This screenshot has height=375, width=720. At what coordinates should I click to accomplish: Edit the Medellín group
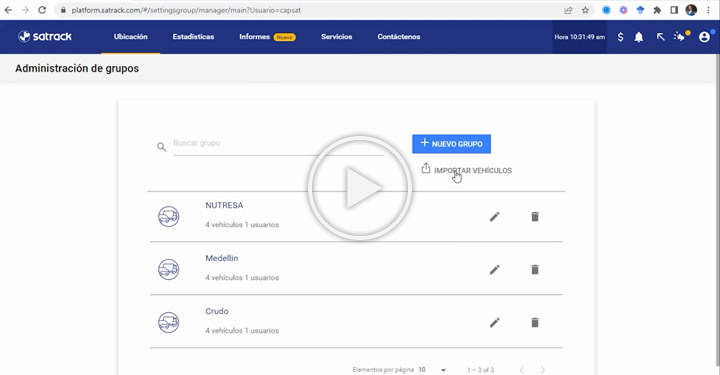pyautogui.click(x=495, y=269)
